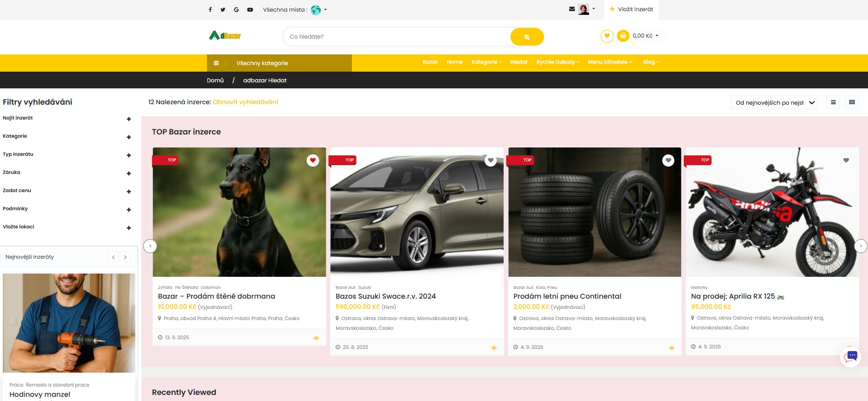Open listing Bazar – Prodám štěně dobrmana
The height and width of the screenshot is (401, 868).
point(217,296)
